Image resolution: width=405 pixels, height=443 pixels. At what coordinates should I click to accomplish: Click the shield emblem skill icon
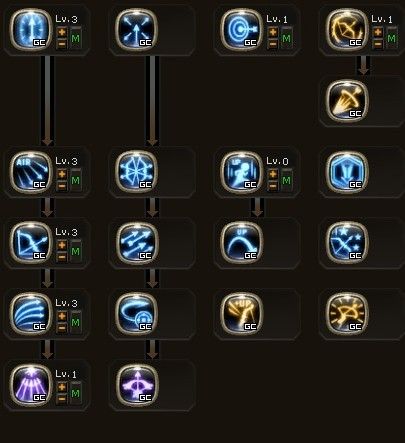347,172
